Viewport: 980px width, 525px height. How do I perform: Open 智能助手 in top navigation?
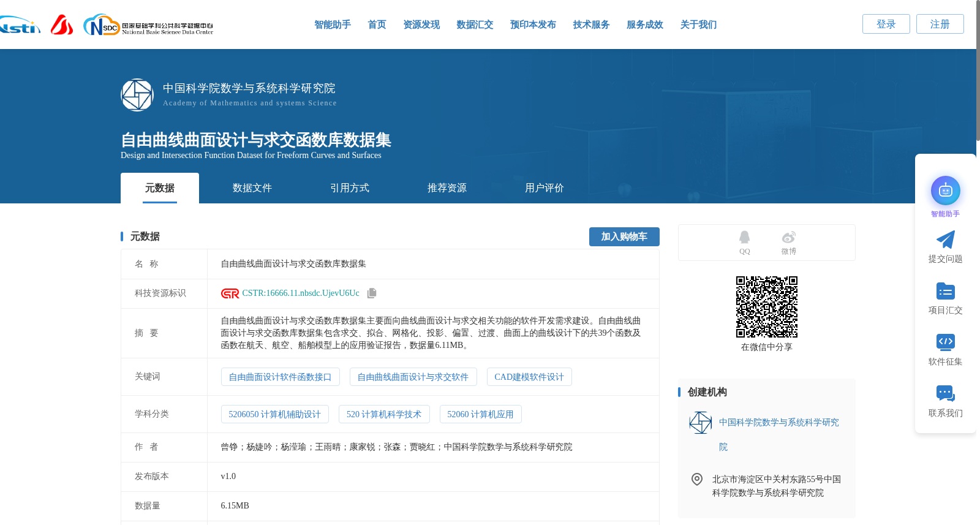333,25
